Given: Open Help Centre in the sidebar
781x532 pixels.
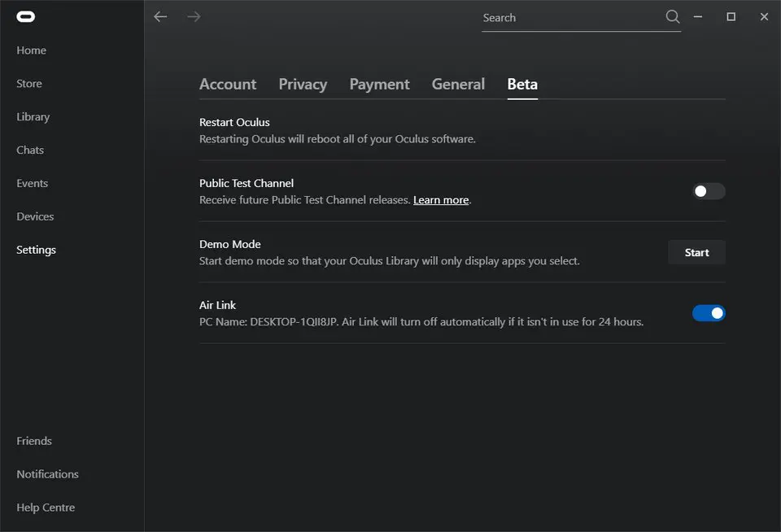Looking at the screenshot, I should (46, 508).
